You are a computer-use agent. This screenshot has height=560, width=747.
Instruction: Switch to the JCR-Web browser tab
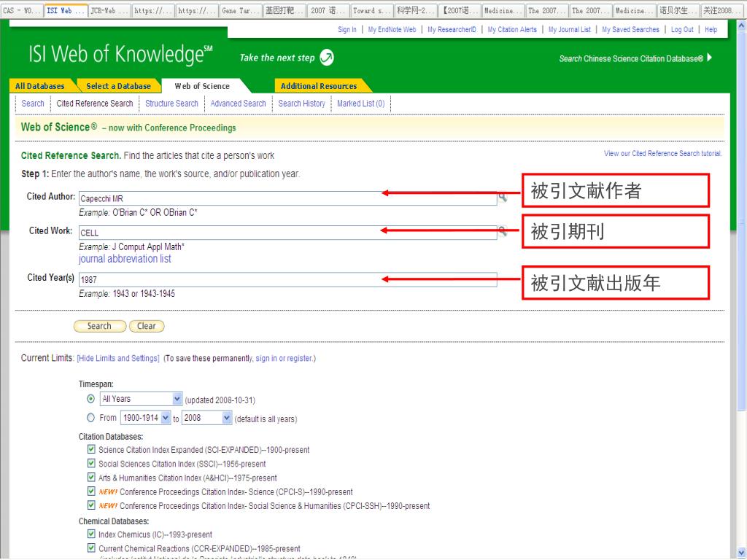pyautogui.click(x=109, y=10)
